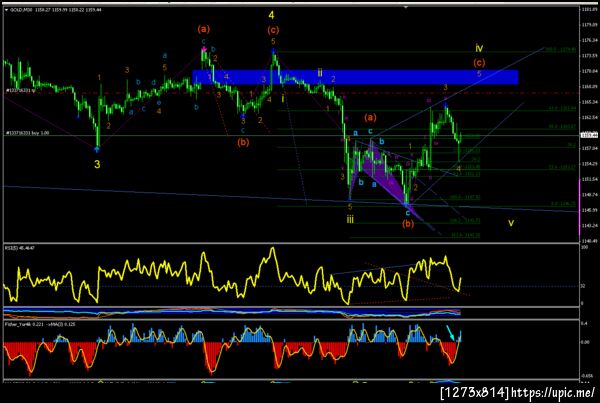Select orange (c) label beneath yellow iv

(479, 62)
